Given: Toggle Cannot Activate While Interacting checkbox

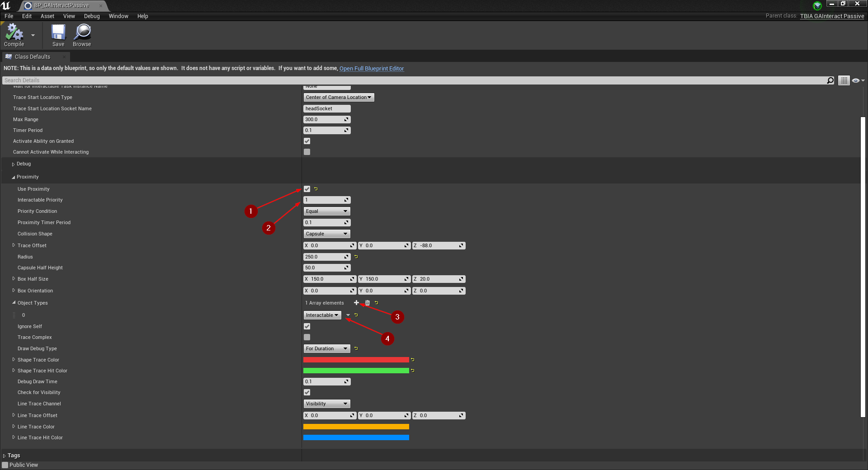Looking at the screenshot, I should click(x=307, y=152).
